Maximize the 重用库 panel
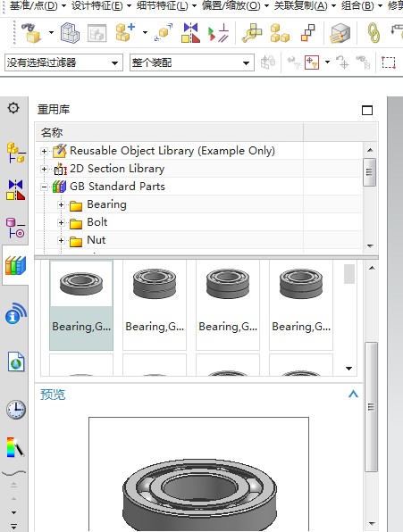Image resolution: width=403 pixels, height=532 pixels. [x=367, y=111]
